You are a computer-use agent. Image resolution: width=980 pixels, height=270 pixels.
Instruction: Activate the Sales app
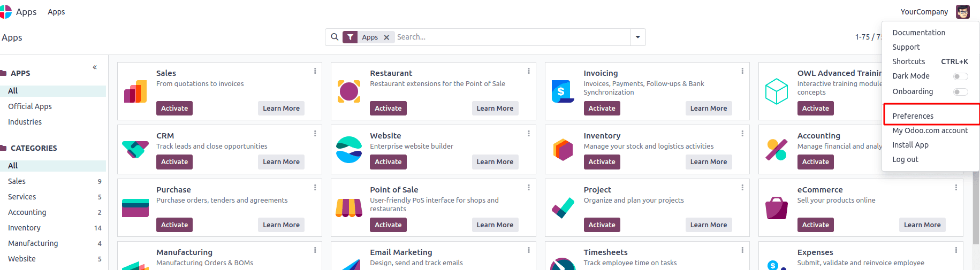click(x=174, y=109)
